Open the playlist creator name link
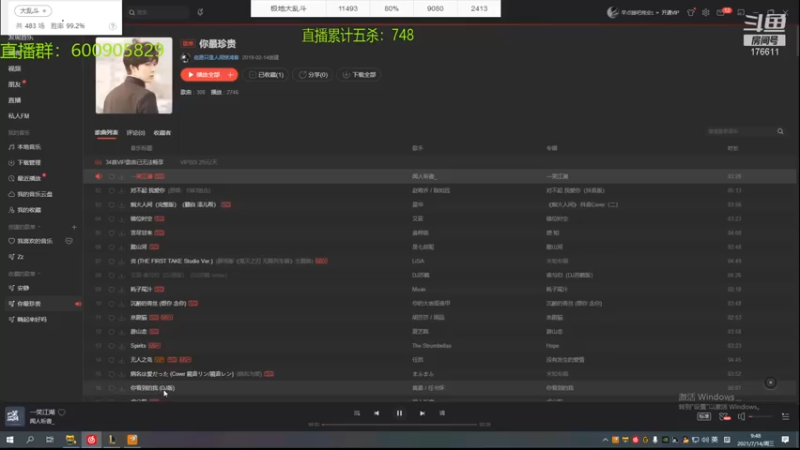 pyautogui.click(x=216, y=58)
